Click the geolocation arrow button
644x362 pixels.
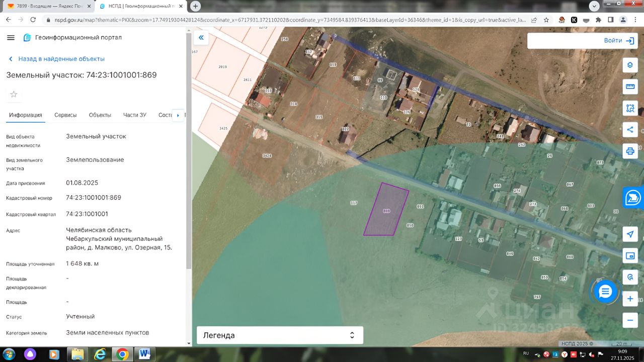tap(630, 234)
